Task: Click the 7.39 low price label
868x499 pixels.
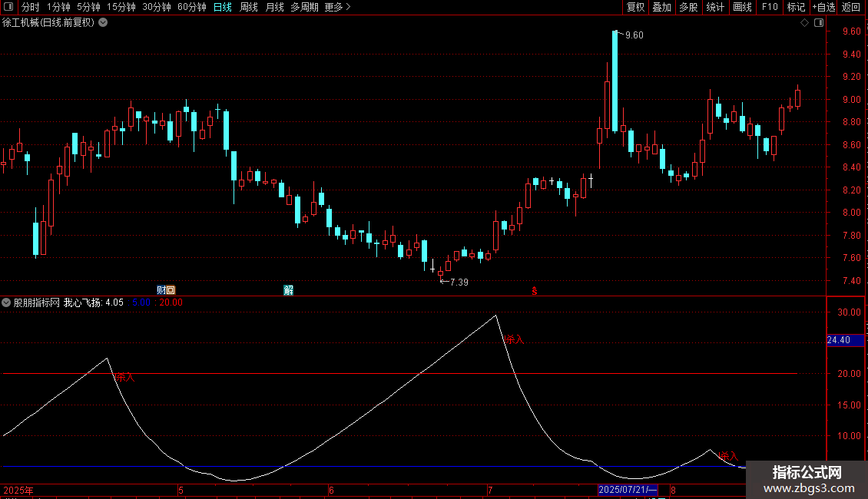Action: 459,283
